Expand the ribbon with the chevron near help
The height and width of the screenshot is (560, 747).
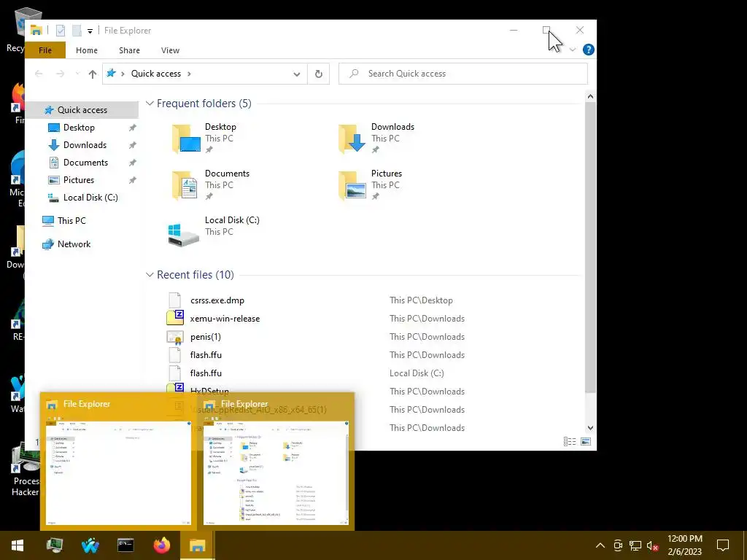tap(572, 50)
